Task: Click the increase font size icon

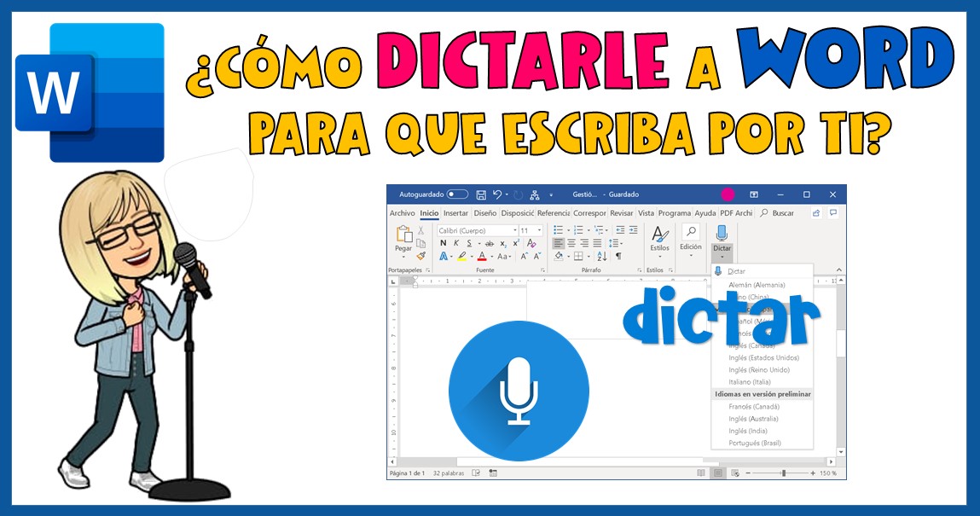Action: pyautogui.click(x=525, y=256)
